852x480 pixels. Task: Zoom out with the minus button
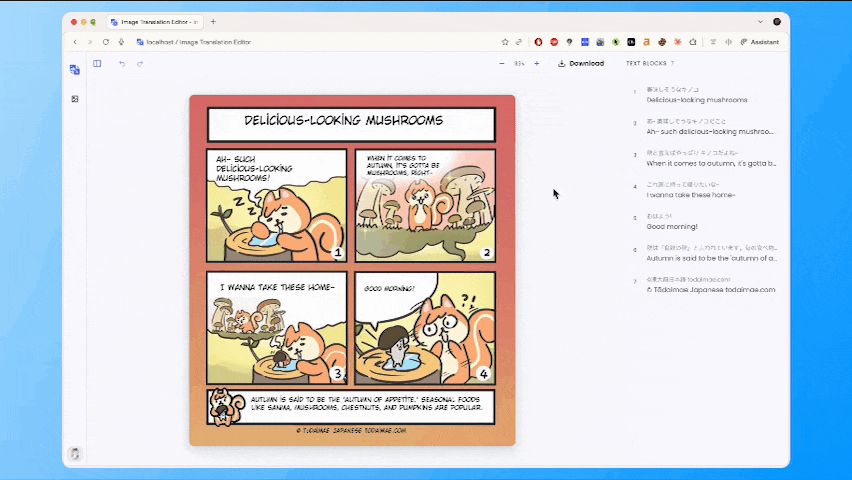click(x=502, y=64)
